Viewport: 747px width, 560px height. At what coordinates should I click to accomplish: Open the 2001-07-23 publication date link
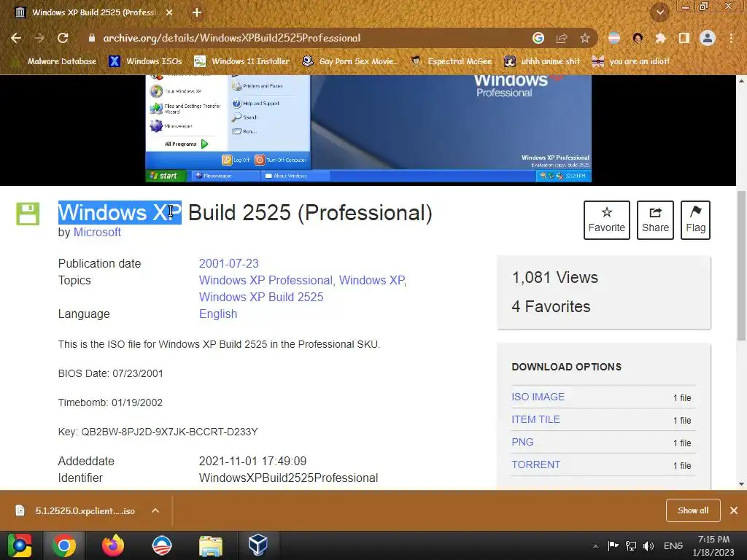coord(228,263)
